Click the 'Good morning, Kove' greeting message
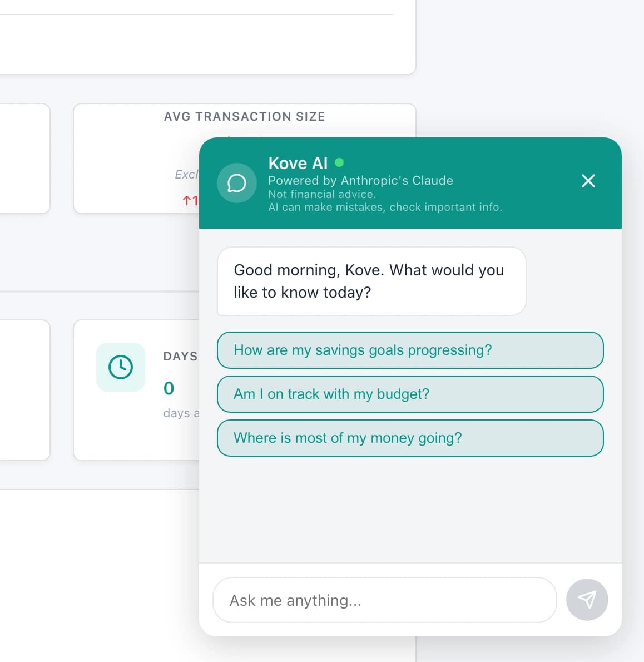 [371, 281]
